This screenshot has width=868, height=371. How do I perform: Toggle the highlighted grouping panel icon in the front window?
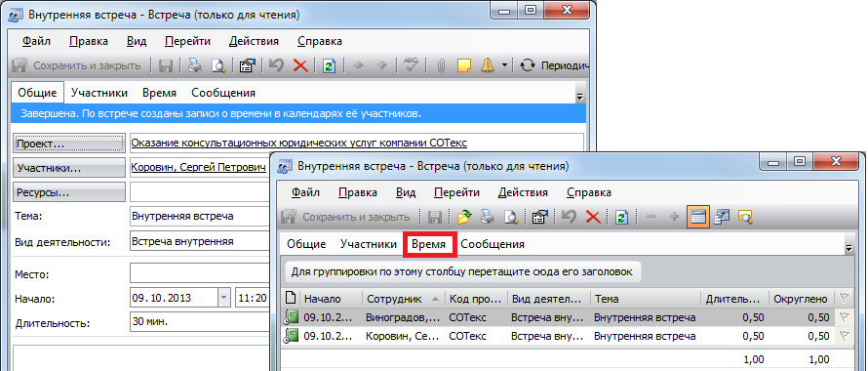pos(698,217)
